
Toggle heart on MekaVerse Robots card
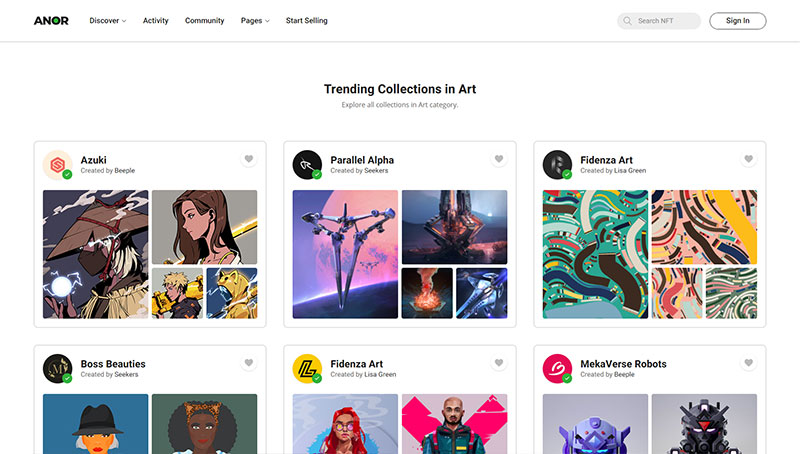tap(748, 363)
